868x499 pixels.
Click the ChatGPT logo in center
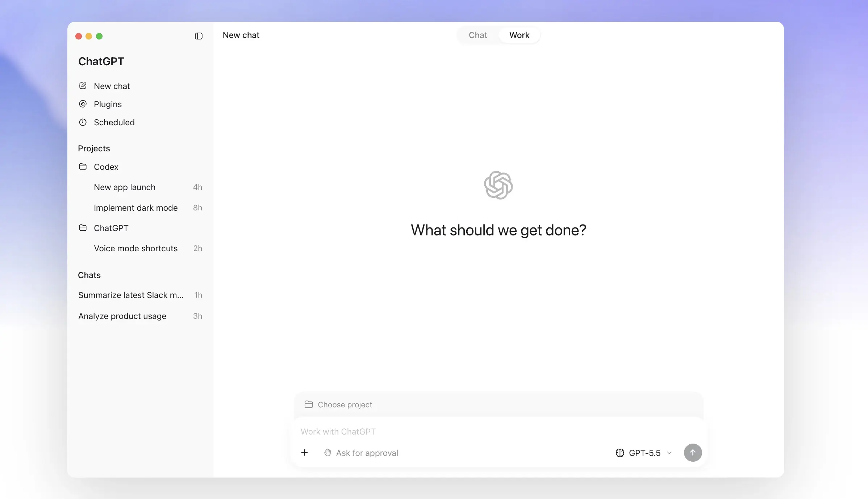pyautogui.click(x=498, y=185)
